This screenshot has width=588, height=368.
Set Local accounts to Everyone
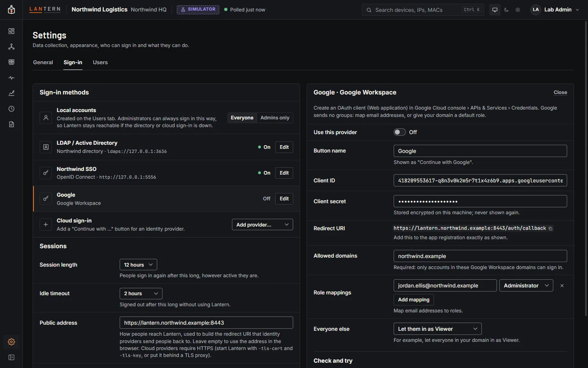tap(242, 118)
